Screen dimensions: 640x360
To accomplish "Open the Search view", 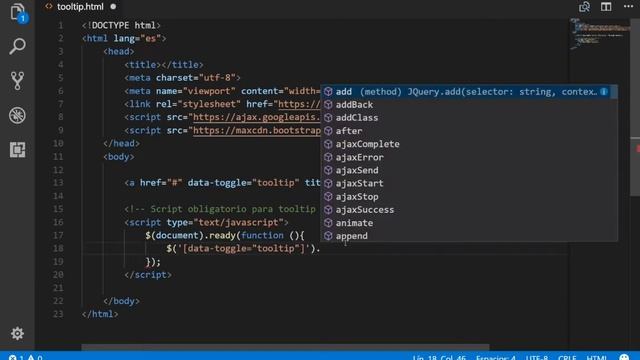I will click(x=18, y=47).
